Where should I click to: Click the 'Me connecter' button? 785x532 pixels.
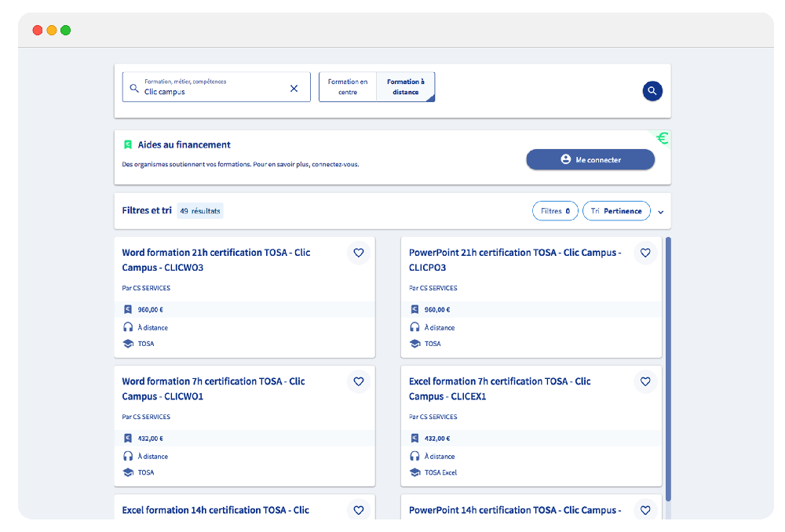coord(590,159)
